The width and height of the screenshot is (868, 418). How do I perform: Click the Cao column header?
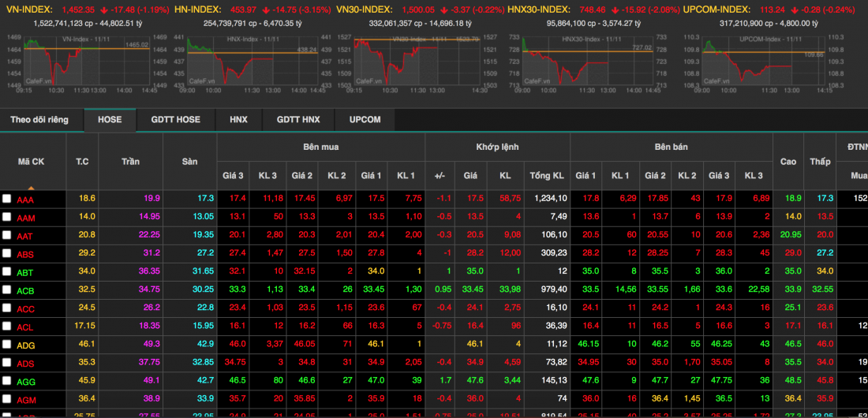click(x=788, y=162)
